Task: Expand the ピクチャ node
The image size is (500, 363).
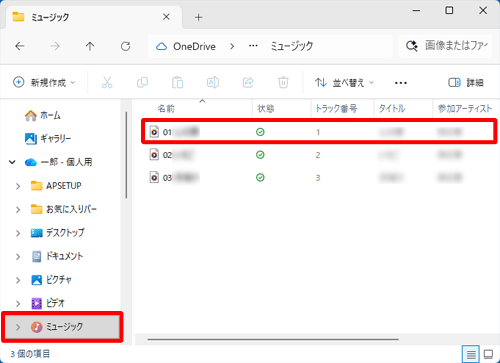Action: [18, 280]
